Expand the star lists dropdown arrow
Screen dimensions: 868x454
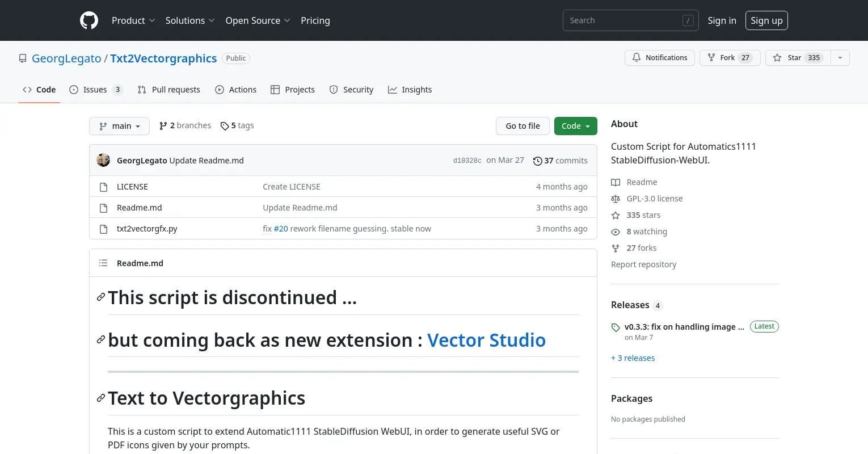click(840, 58)
